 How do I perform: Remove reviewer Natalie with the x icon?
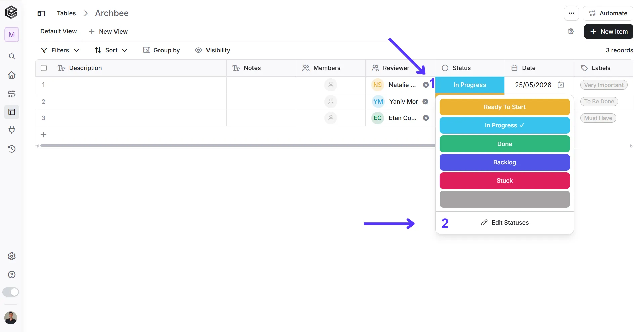[426, 85]
